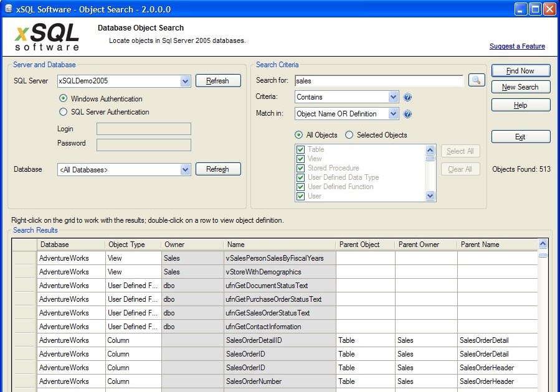Click the down arrow on object type scrollbar
560x392 pixels.
(x=429, y=197)
